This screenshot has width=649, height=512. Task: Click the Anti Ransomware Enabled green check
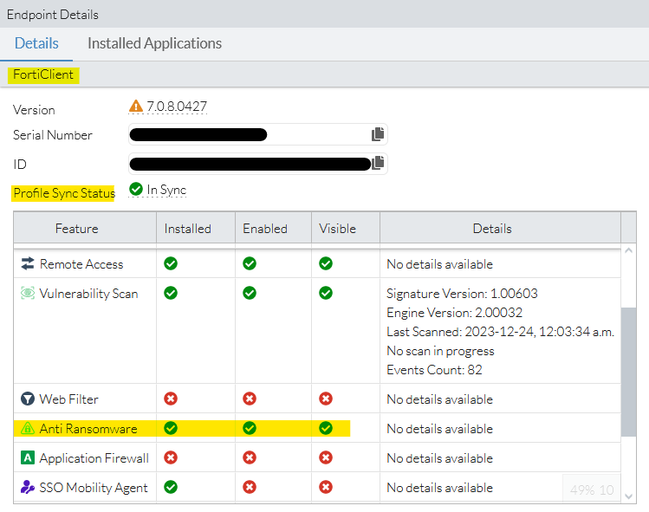coord(249,429)
